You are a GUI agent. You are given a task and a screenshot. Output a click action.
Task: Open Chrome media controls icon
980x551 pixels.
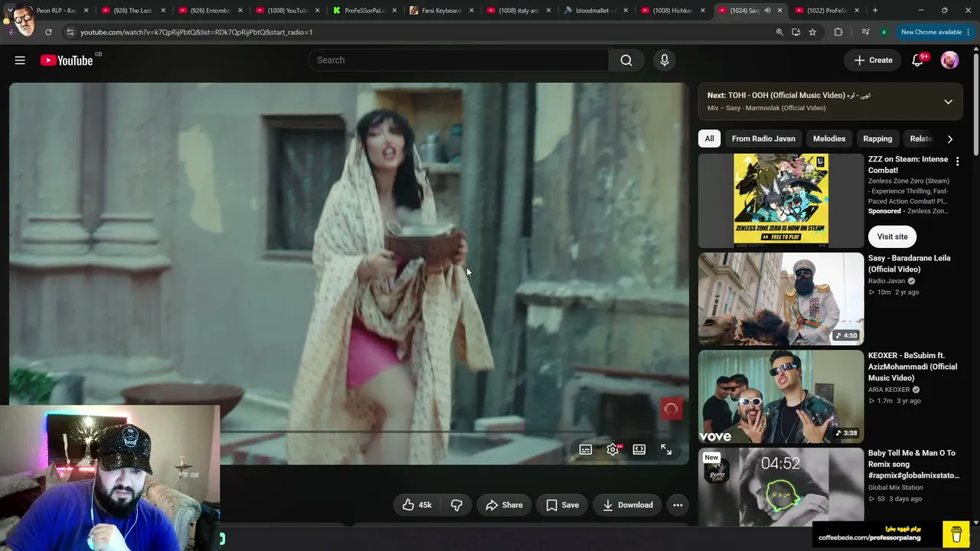point(865,32)
